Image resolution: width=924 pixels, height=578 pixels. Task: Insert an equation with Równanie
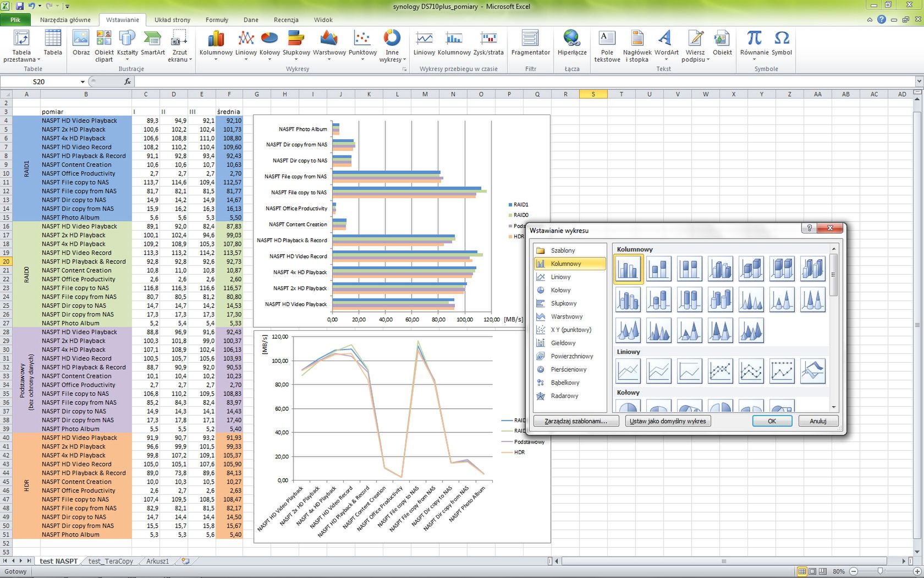click(754, 46)
